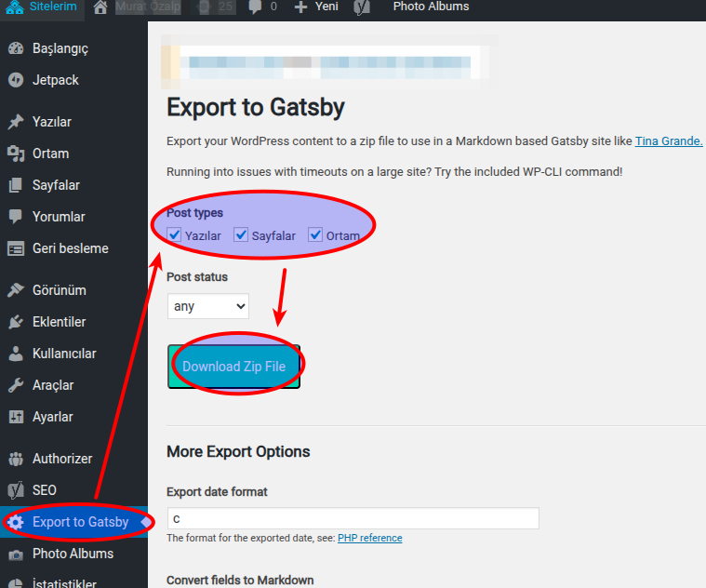Click Photo Albums in the admin bar
706x588 pixels.
(431, 7)
